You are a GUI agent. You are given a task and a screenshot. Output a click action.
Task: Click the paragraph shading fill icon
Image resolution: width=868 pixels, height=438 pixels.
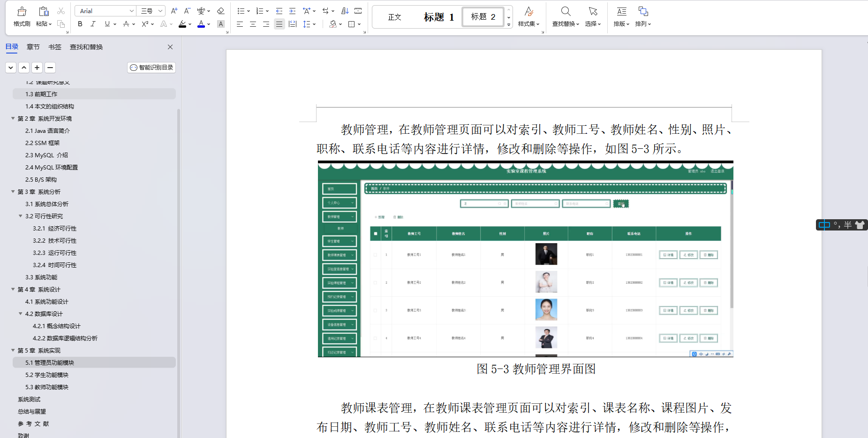tap(333, 24)
